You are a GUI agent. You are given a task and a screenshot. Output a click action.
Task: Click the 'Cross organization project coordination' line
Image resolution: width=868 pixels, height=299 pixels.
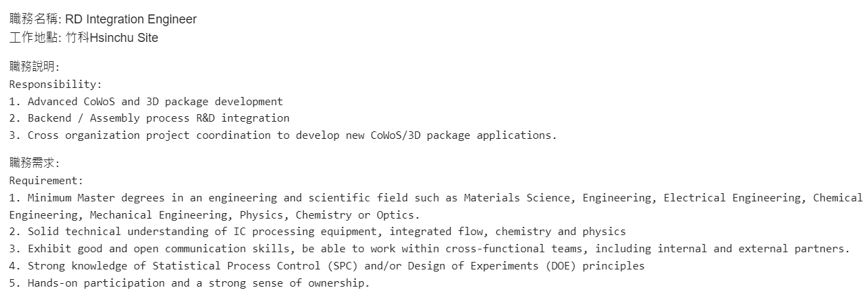click(x=282, y=135)
